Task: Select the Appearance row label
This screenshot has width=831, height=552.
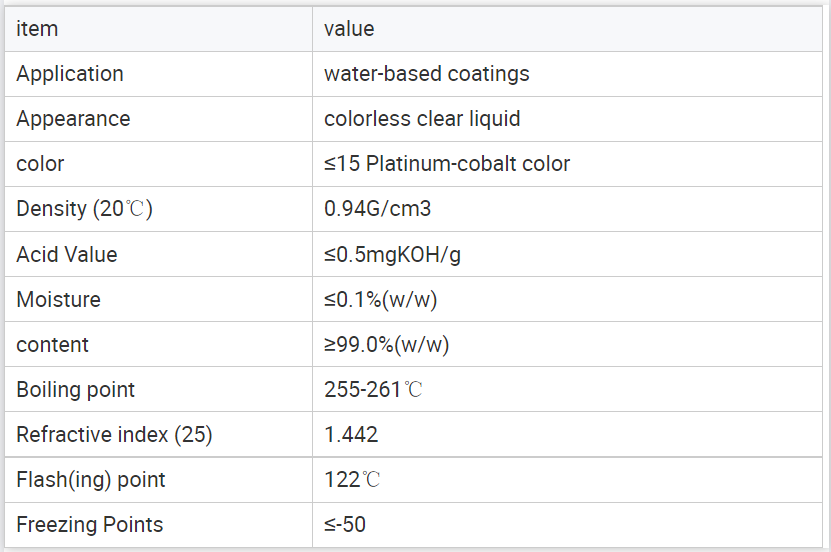Action: pyautogui.click(x=73, y=119)
